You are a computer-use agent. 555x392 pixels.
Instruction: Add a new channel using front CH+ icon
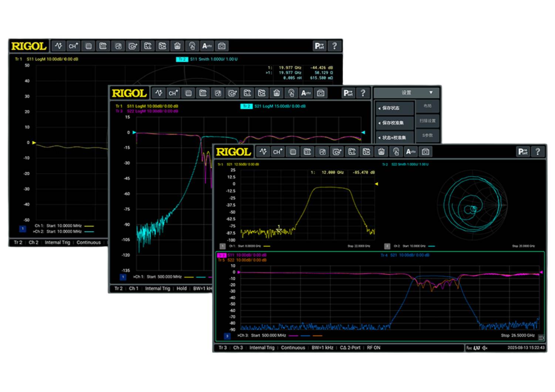pyautogui.click(x=277, y=152)
